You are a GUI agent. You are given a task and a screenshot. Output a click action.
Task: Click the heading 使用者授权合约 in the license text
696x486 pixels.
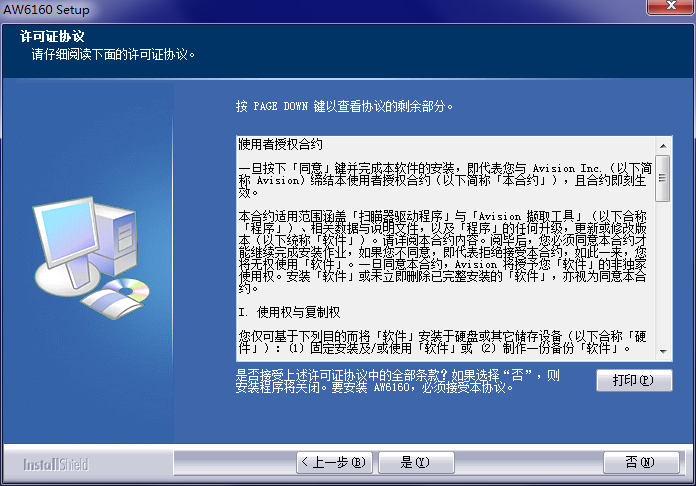tap(281, 144)
